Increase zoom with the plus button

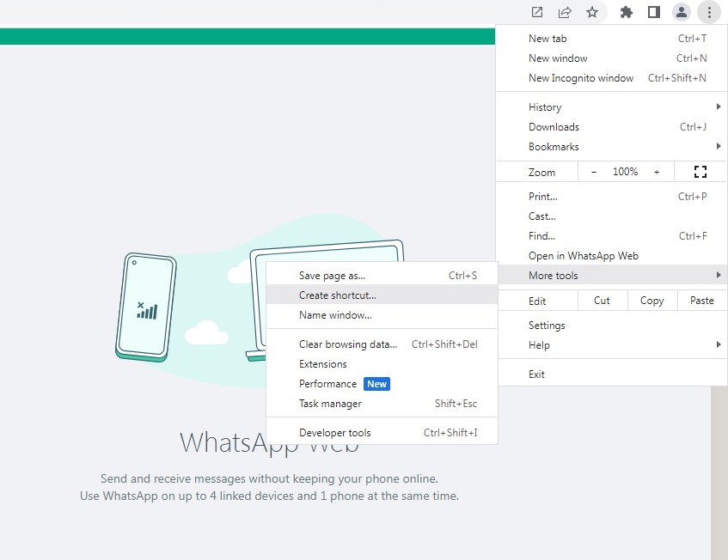[657, 172]
